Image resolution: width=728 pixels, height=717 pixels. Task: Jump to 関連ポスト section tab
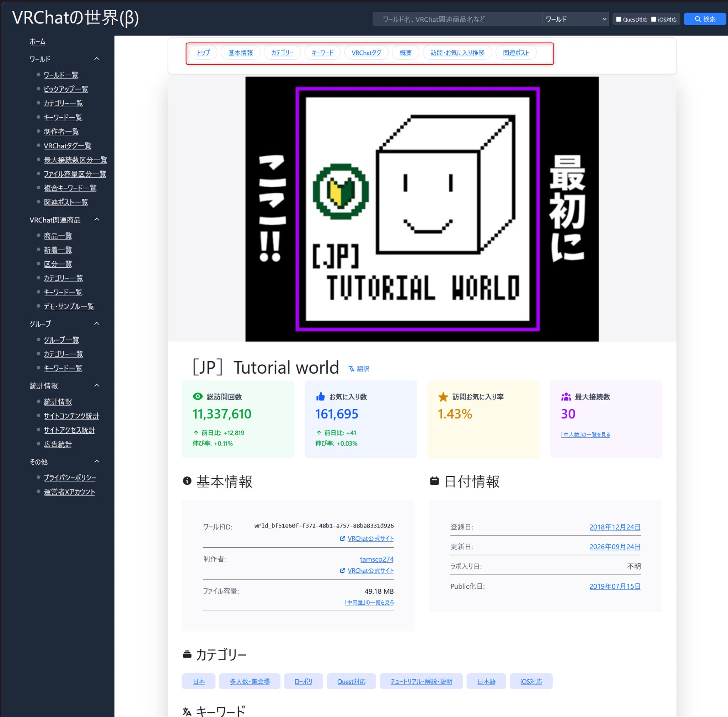pos(516,53)
